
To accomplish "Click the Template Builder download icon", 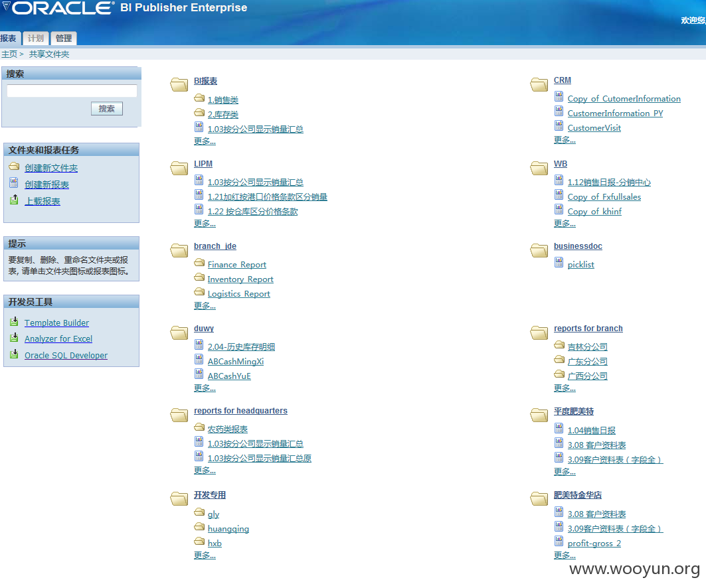I will pos(14,321).
